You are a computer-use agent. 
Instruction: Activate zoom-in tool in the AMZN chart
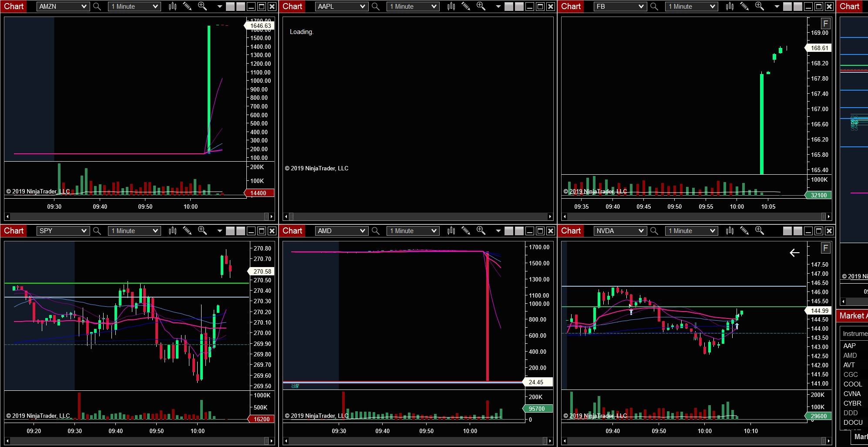(x=202, y=7)
